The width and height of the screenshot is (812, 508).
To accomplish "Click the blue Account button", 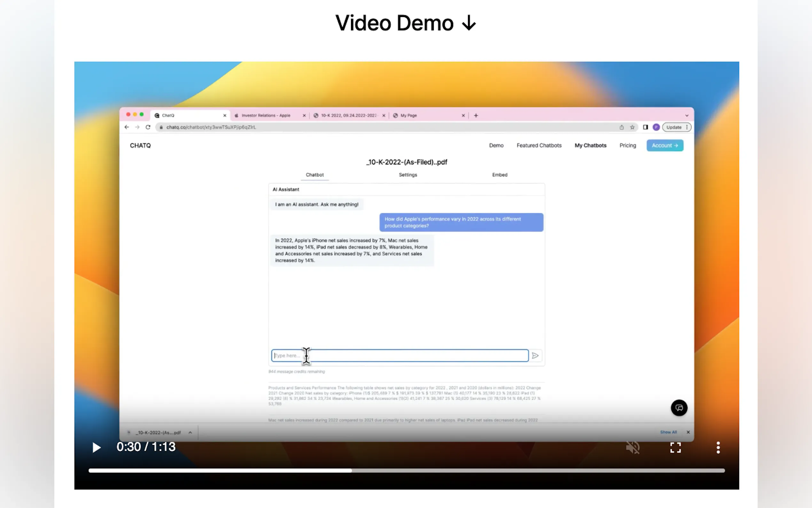I will pos(665,146).
